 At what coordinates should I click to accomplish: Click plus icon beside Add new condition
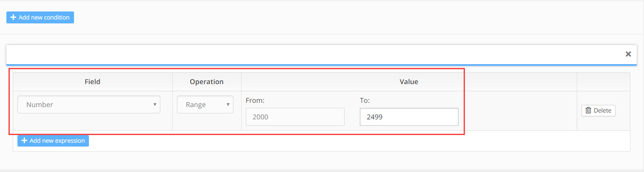click(13, 17)
